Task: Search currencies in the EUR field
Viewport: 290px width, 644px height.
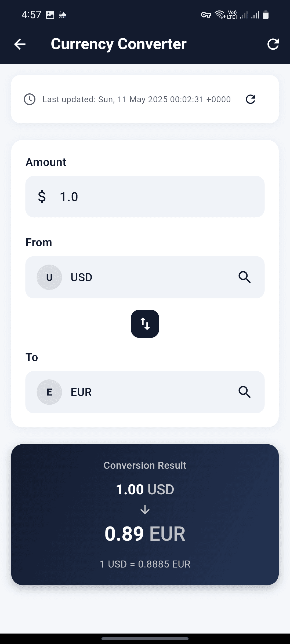Action: pyautogui.click(x=245, y=392)
